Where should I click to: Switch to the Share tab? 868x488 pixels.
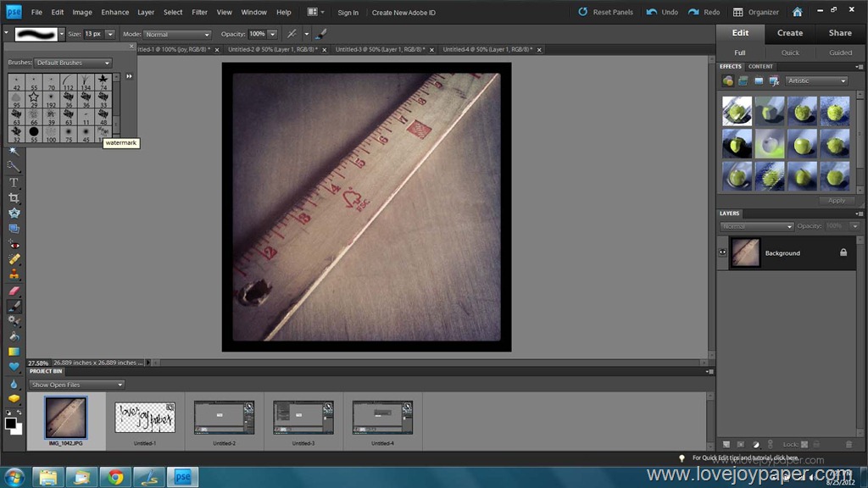point(840,33)
